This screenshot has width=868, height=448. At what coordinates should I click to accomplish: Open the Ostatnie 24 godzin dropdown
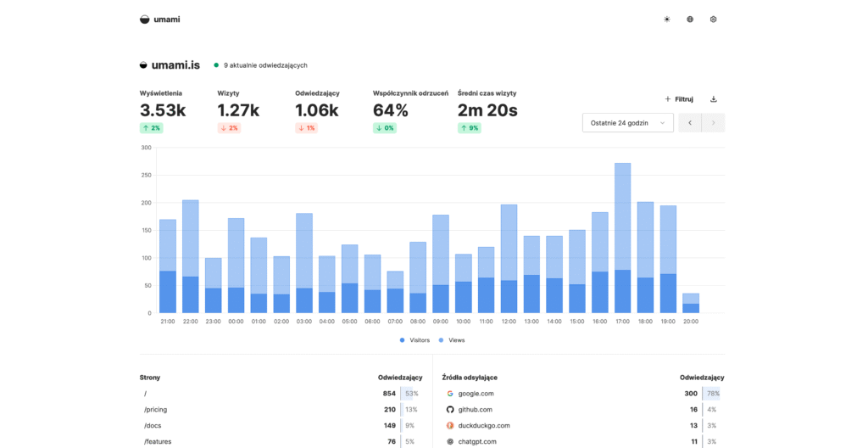pyautogui.click(x=627, y=123)
